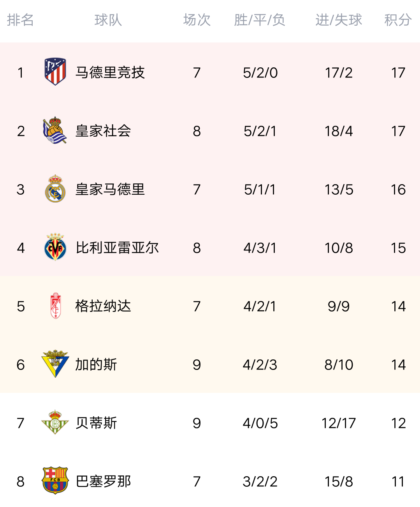Open the 比利亚雷亚尔 team name
The height and width of the screenshot is (507, 420).
pyautogui.click(x=117, y=248)
